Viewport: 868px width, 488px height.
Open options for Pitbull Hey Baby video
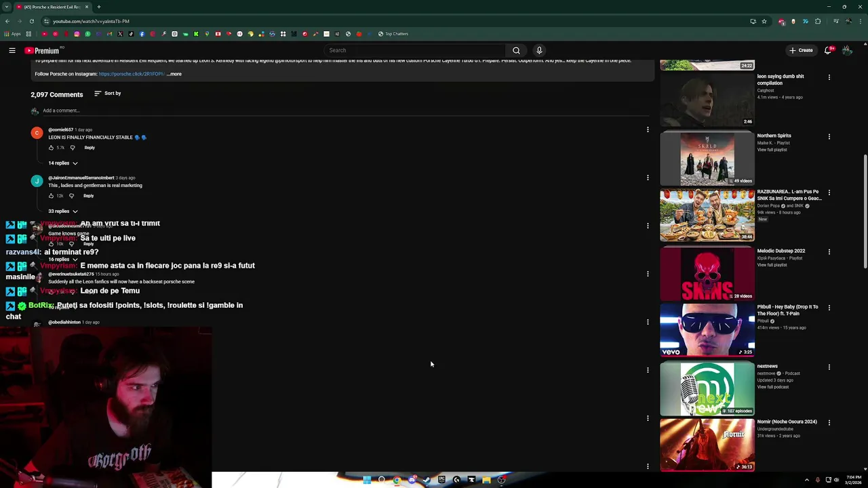829,308
